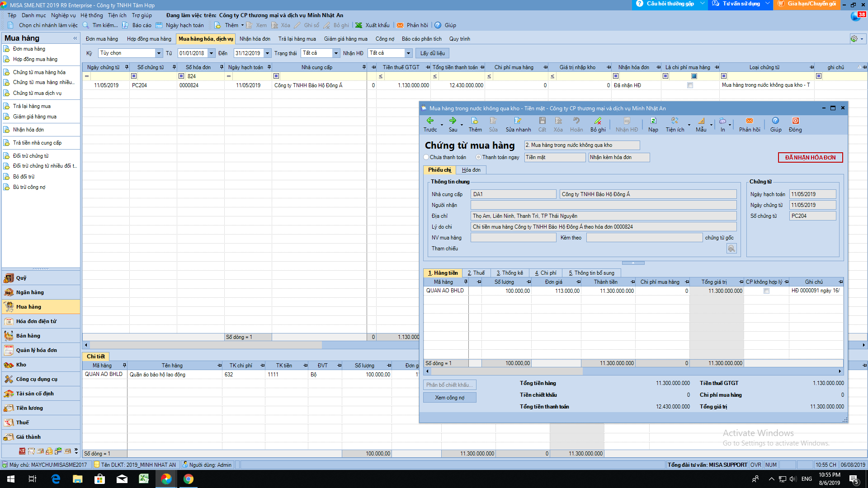Viewport: 868px width, 488px height.
Task: Click the Xem công nợ button
Action: tap(449, 398)
